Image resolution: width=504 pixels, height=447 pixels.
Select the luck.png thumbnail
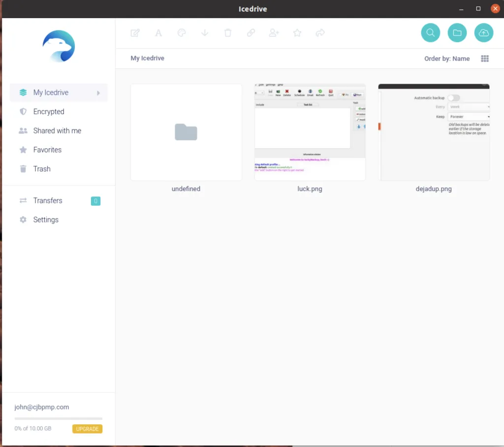310,132
